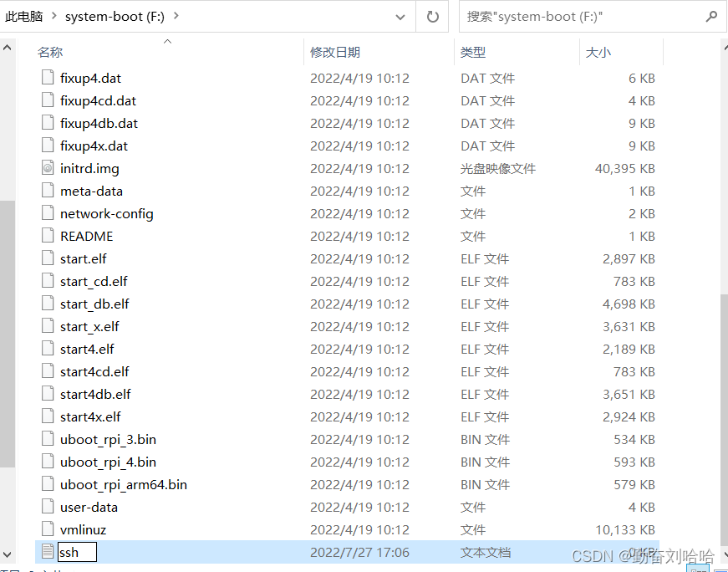Click the initrd.img disc image icon
728x572 pixels.
click(48, 168)
